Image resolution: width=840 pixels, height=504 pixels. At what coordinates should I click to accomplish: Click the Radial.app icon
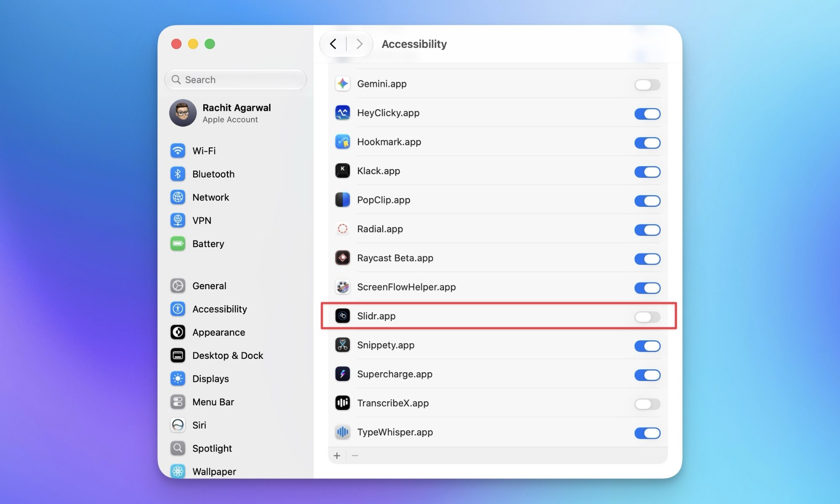pos(342,229)
